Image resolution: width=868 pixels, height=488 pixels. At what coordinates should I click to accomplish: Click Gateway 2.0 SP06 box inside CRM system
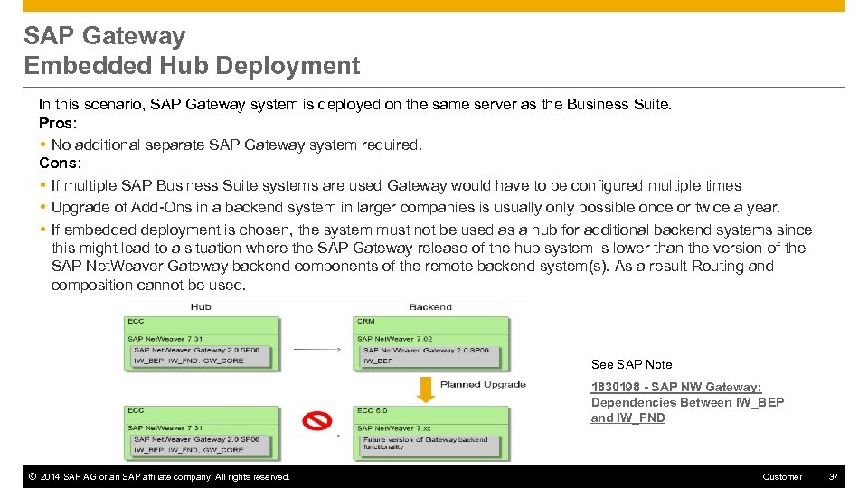[x=430, y=356]
